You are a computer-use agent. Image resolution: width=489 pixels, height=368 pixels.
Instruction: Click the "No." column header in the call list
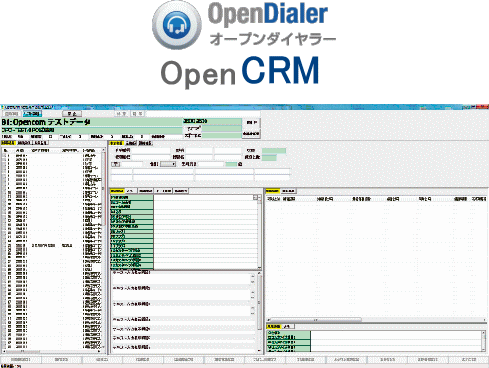pos(6,150)
